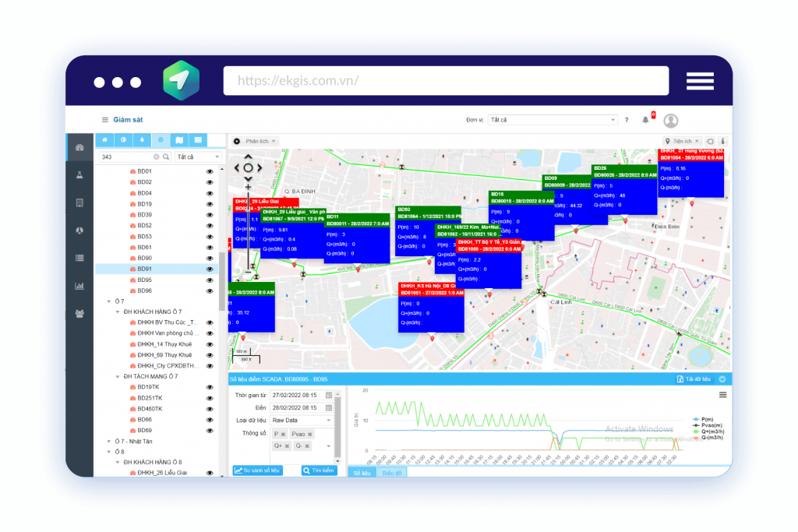This screenshot has height=532, width=798.
Task: Toggle visibility of BD19TK
Action: [x=210, y=388]
